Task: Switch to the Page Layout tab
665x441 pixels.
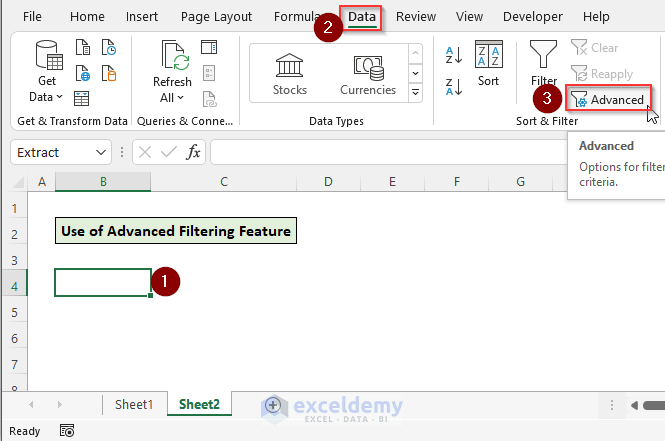Action: click(x=218, y=17)
